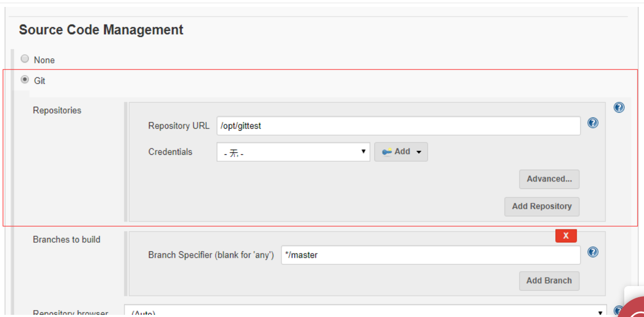Click the Branches to build label

67,240
